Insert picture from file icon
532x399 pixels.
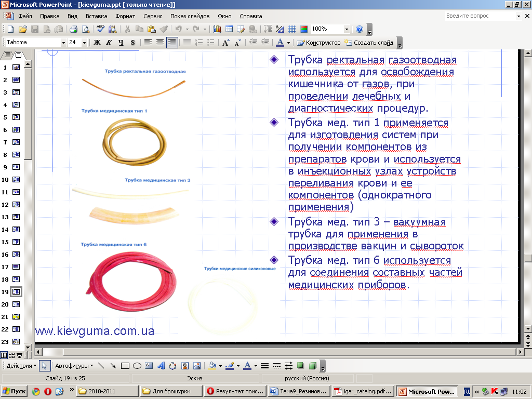click(x=197, y=366)
